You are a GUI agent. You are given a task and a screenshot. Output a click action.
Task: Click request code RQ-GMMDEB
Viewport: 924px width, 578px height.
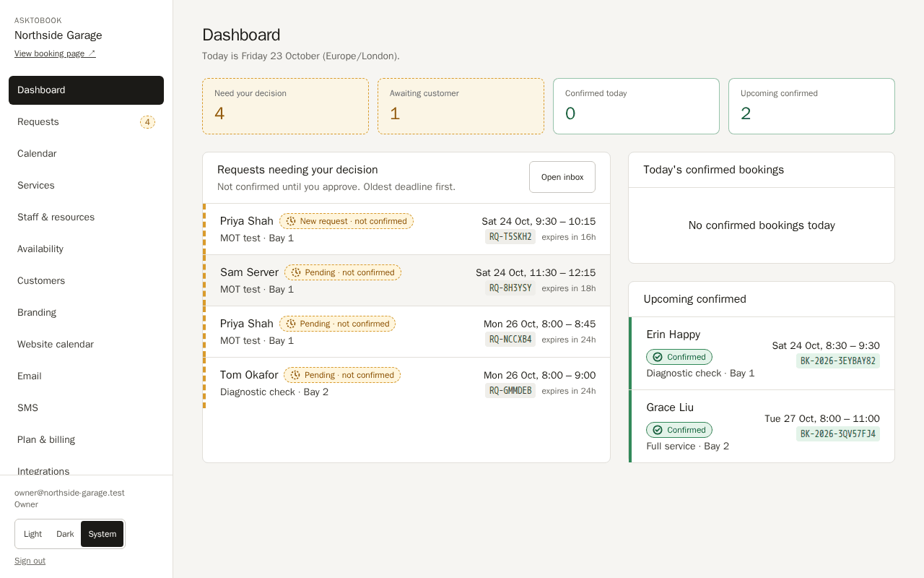tap(510, 391)
